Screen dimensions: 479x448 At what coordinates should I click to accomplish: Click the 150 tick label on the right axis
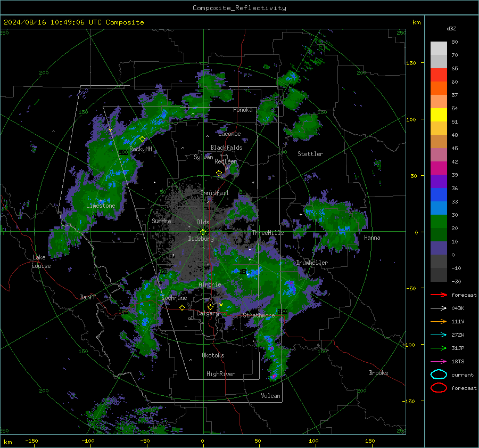click(x=411, y=63)
